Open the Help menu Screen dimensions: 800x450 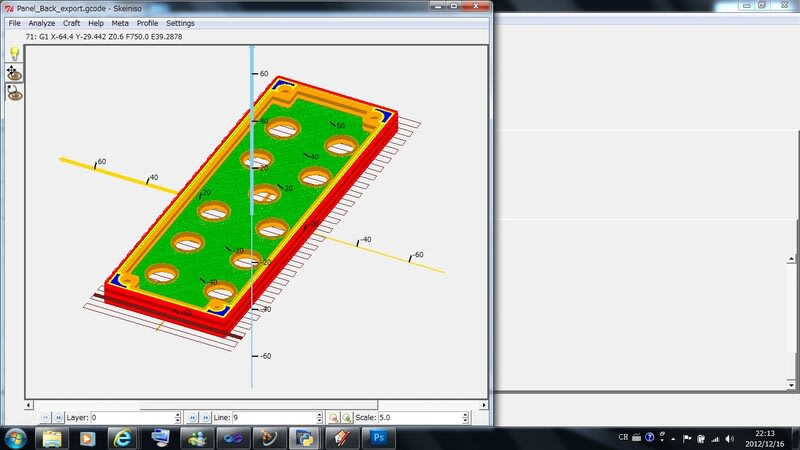96,23
